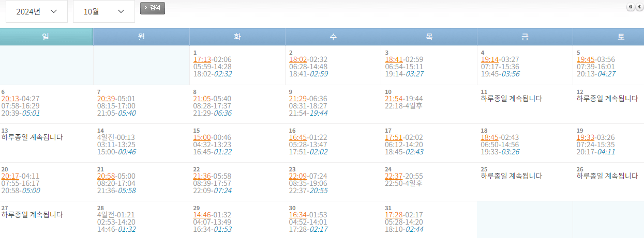Open the 22:37 link on October 24
Screen dimensions: 644x238
(394, 177)
